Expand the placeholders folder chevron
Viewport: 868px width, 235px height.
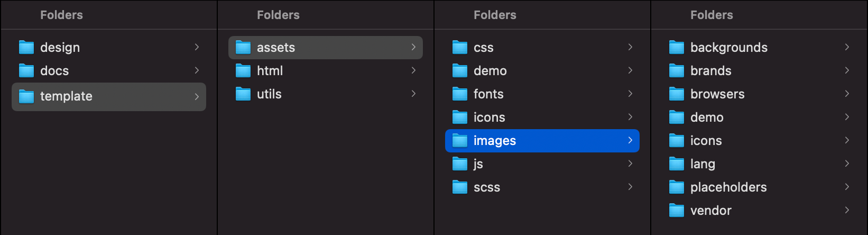pyautogui.click(x=847, y=187)
